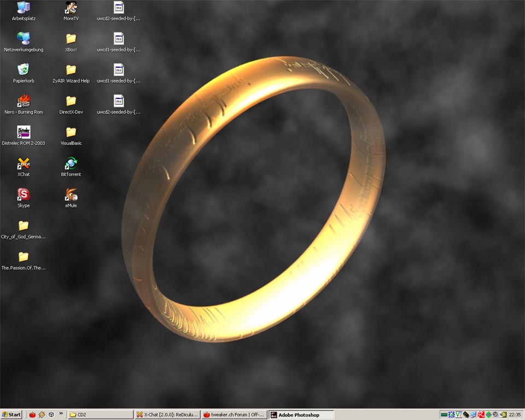Select the Papierkorb recycle bin icon
Screen dimensions: 525x420
24,69
